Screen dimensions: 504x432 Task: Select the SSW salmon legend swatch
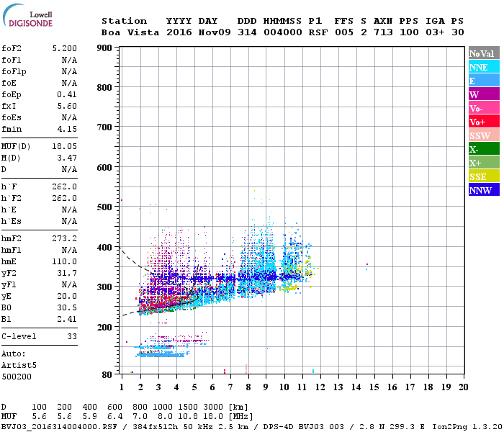point(484,135)
